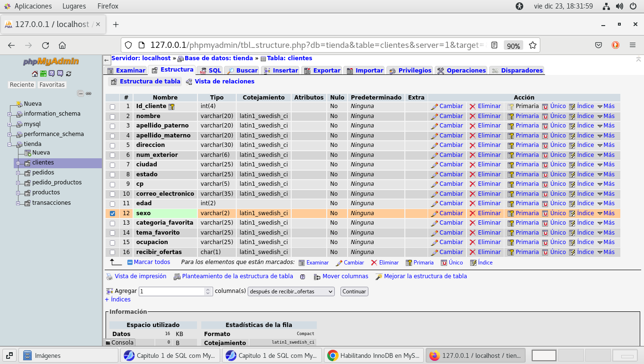Click the link-with-main-panel chain icon

point(89,93)
